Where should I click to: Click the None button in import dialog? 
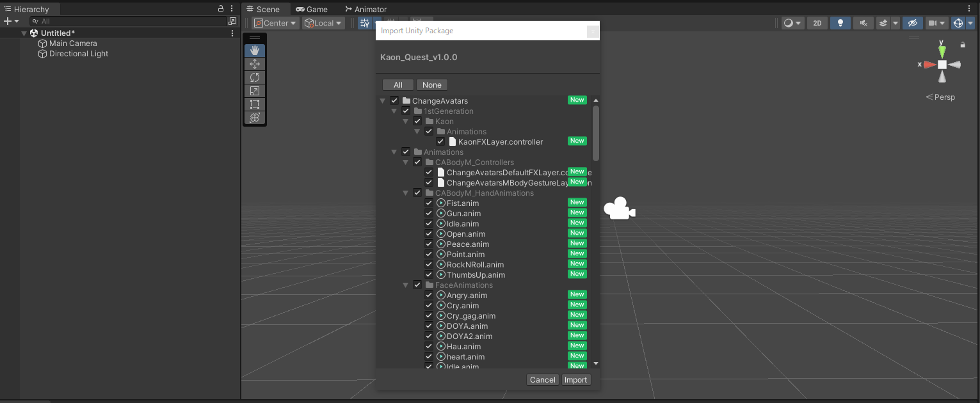[432, 85]
